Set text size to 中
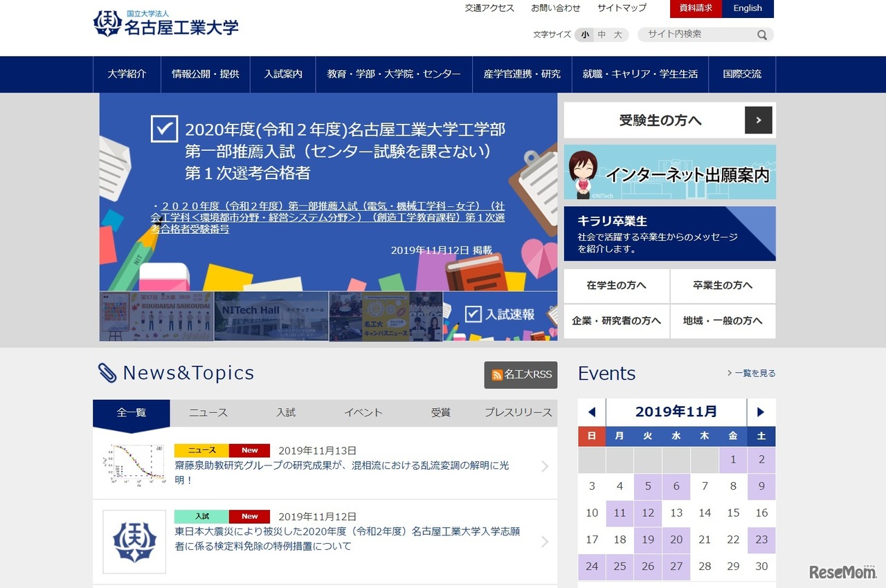 pos(602,35)
